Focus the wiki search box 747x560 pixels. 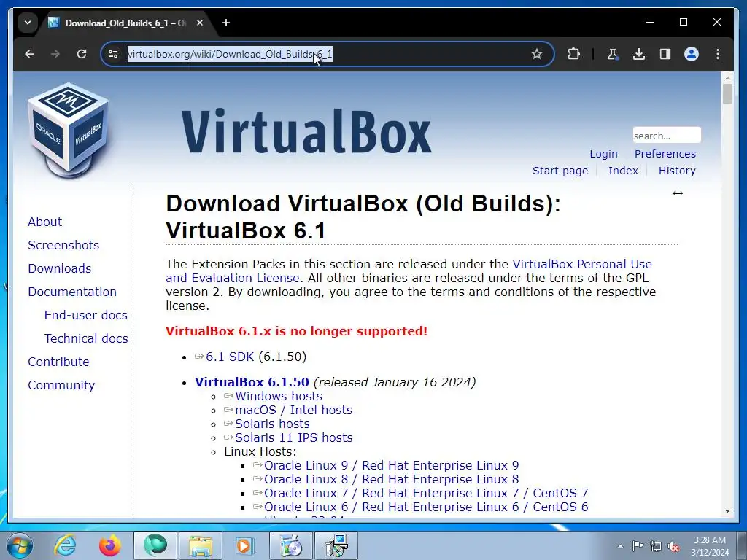(667, 135)
